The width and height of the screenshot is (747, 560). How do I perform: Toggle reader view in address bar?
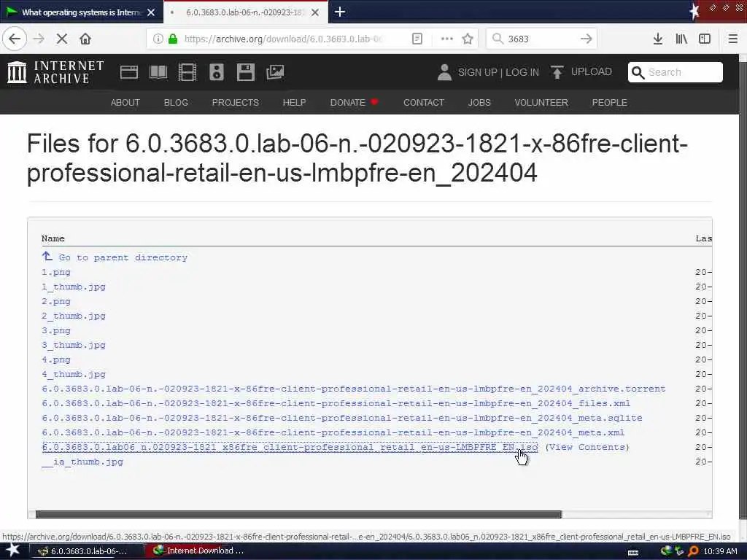pos(417,39)
